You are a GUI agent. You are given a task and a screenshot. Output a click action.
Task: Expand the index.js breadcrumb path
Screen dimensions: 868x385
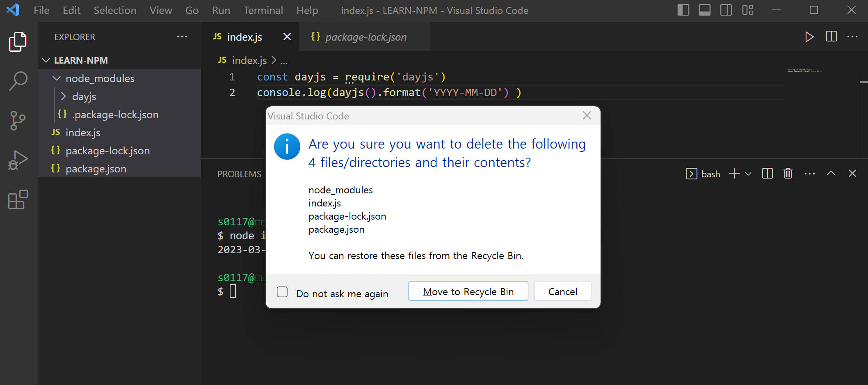[284, 61]
